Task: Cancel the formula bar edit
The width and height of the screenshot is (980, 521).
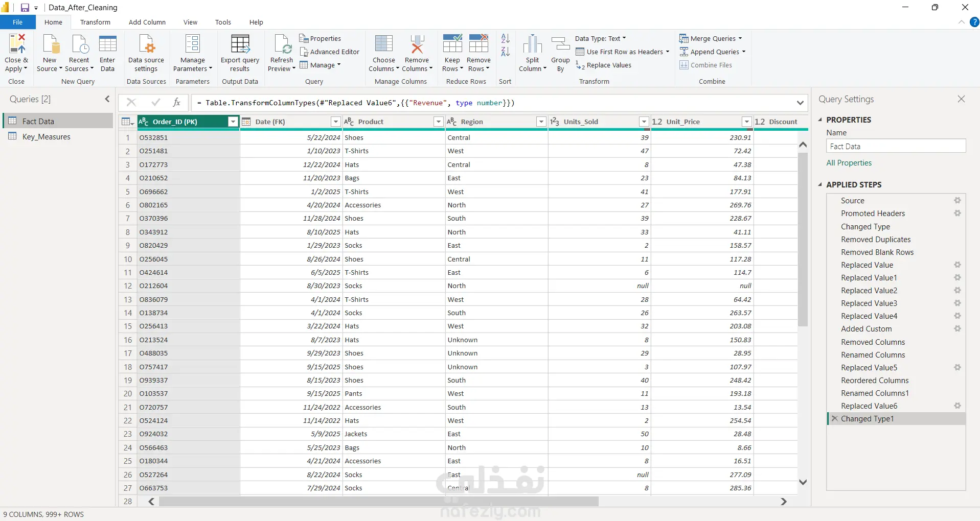Action: click(x=131, y=103)
